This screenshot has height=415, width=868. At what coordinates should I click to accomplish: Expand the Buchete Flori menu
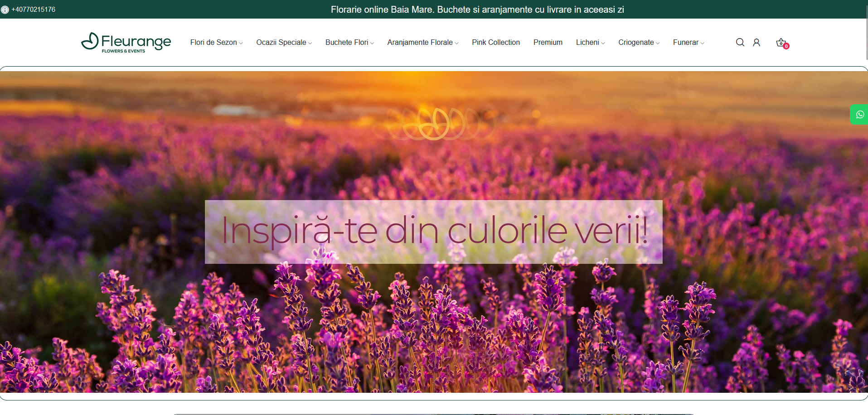[349, 42]
